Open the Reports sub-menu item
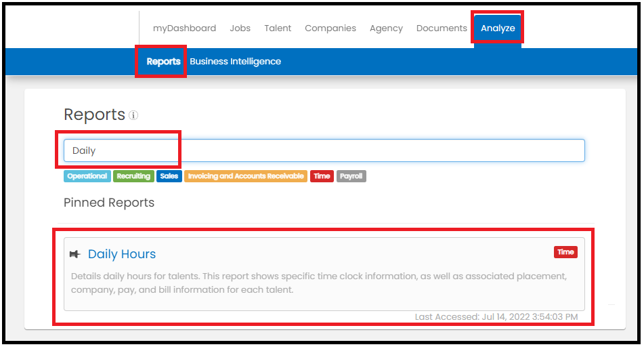 (x=163, y=62)
